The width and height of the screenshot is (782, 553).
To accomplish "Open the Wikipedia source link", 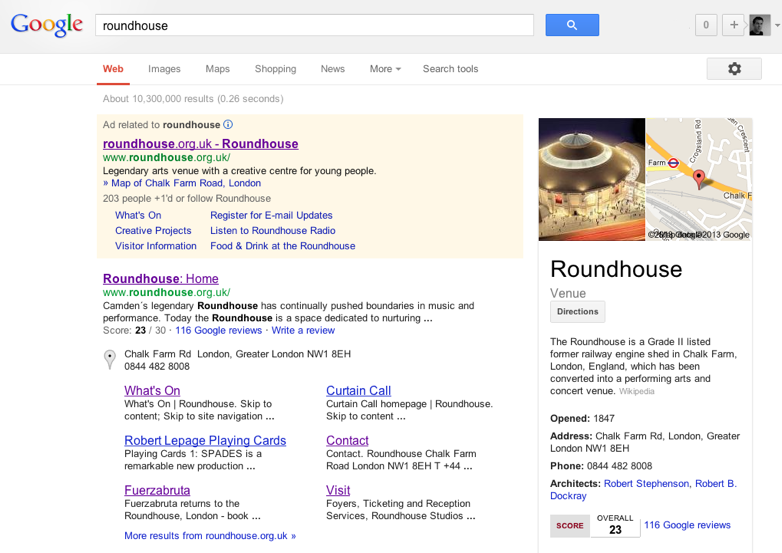I will [636, 391].
